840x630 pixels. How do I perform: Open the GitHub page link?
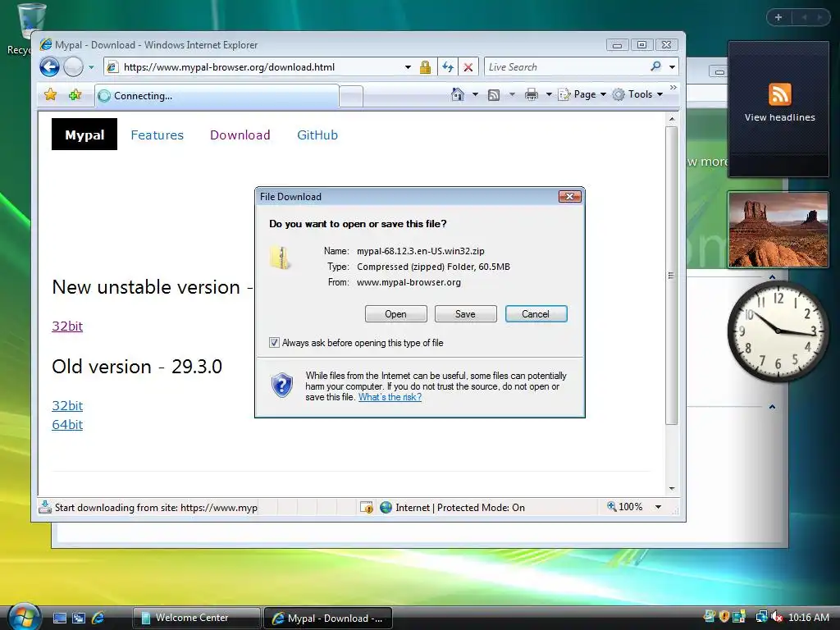pyautogui.click(x=317, y=135)
